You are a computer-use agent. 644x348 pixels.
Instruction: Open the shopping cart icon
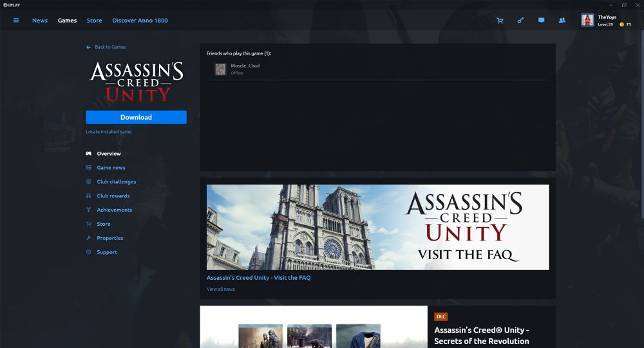click(x=500, y=21)
